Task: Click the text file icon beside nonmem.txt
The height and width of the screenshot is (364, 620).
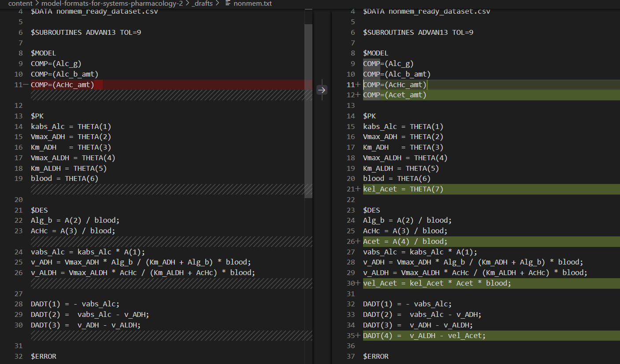Action: (228, 4)
